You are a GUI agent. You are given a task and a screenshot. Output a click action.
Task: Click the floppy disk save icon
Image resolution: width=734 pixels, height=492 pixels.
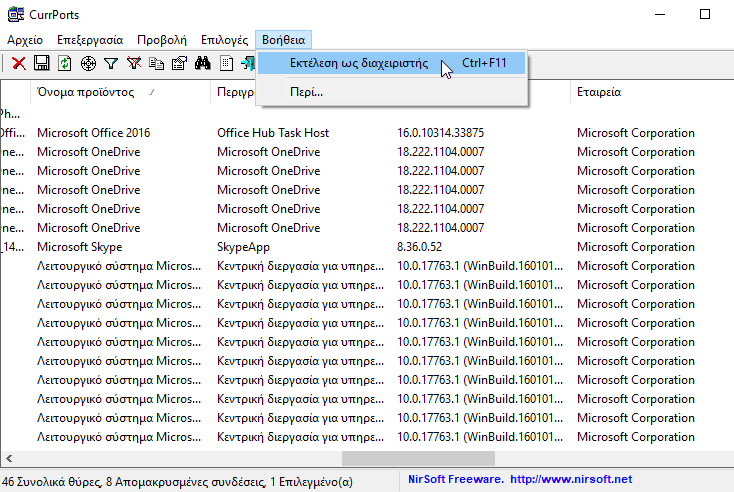[x=42, y=63]
